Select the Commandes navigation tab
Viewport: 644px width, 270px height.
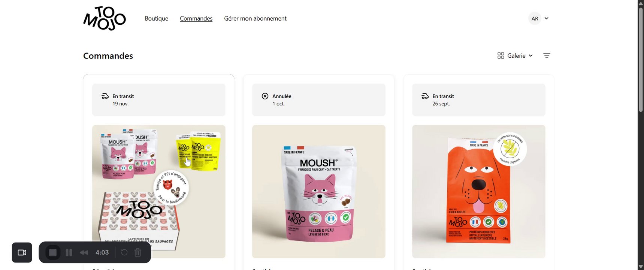[196, 18]
